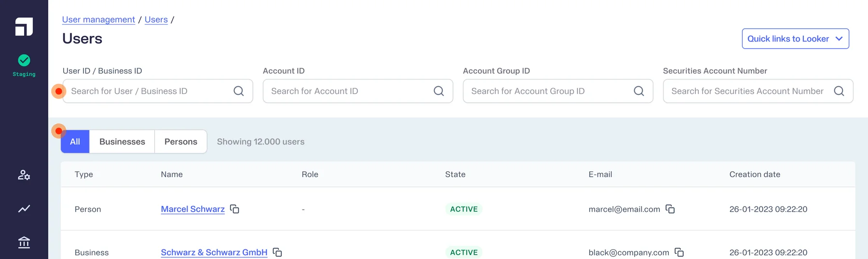Focus the Securities Account Number search field

click(x=758, y=91)
